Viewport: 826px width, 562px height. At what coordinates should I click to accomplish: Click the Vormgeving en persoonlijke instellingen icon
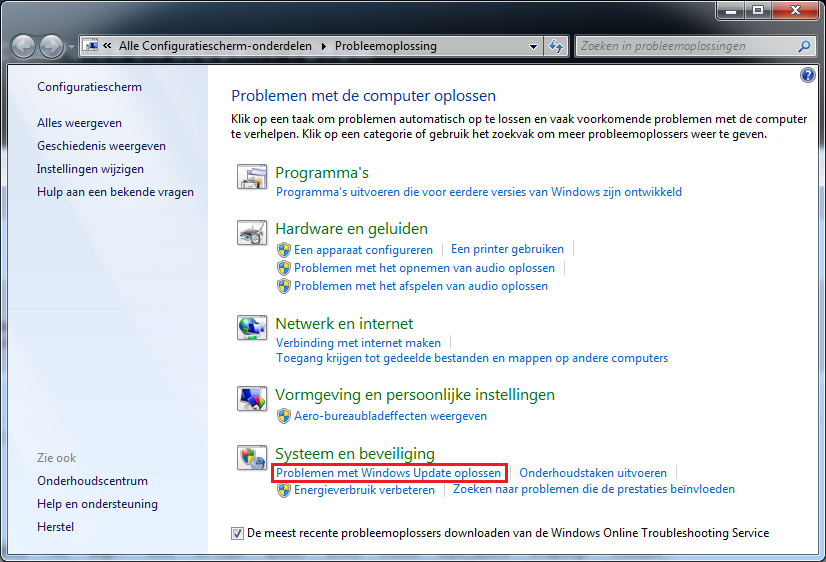point(252,398)
